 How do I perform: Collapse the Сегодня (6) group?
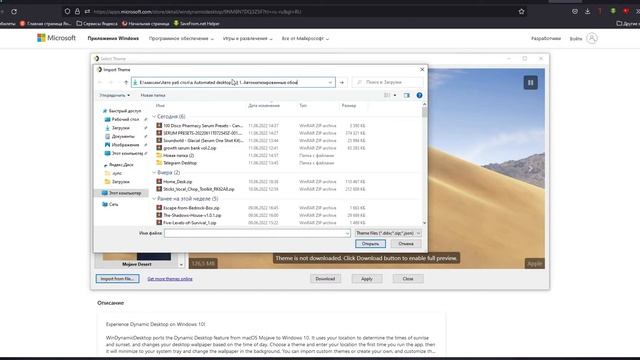coord(154,117)
